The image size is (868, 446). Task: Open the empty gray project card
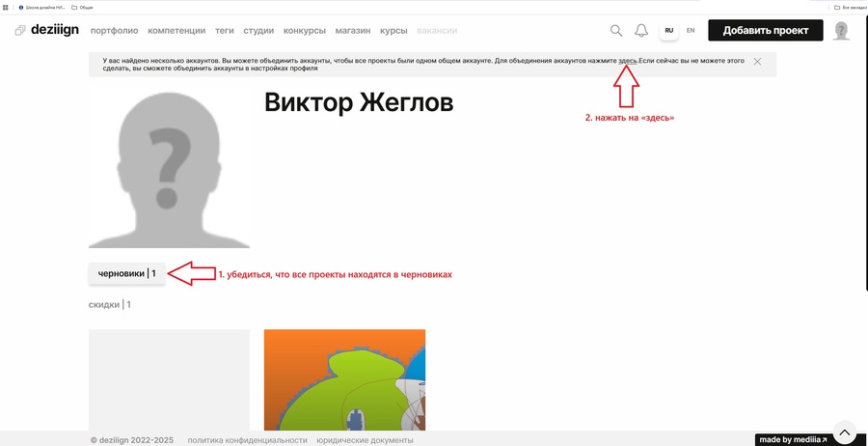(169, 380)
